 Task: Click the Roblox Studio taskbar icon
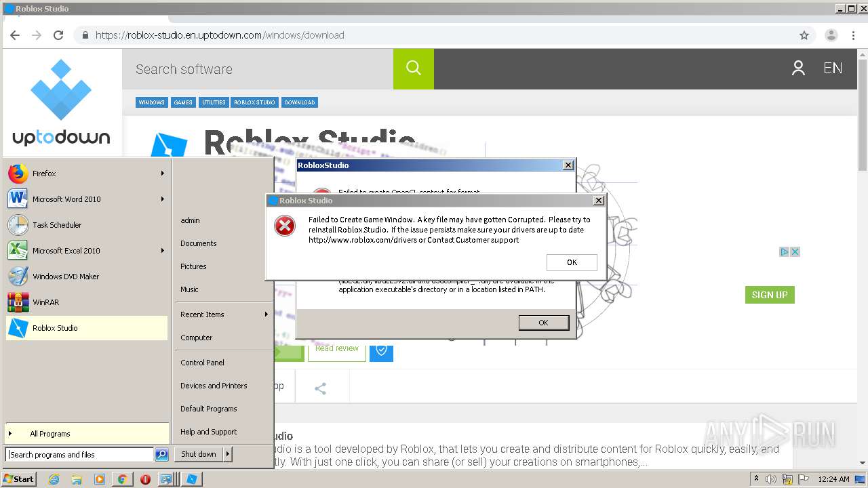point(192,479)
